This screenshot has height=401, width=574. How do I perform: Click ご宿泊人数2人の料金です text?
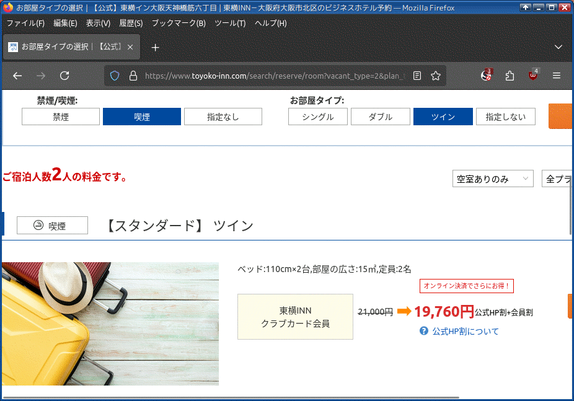(x=65, y=176)
